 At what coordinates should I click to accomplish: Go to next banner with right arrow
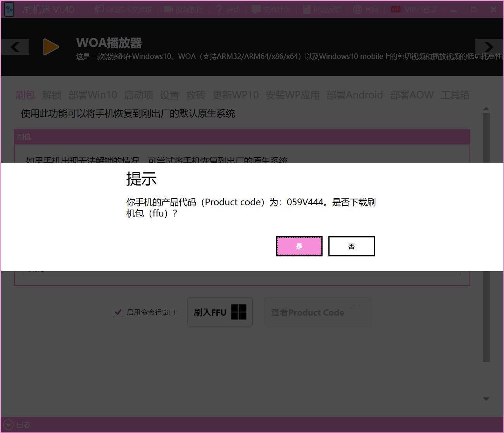[x=488, y=47]
